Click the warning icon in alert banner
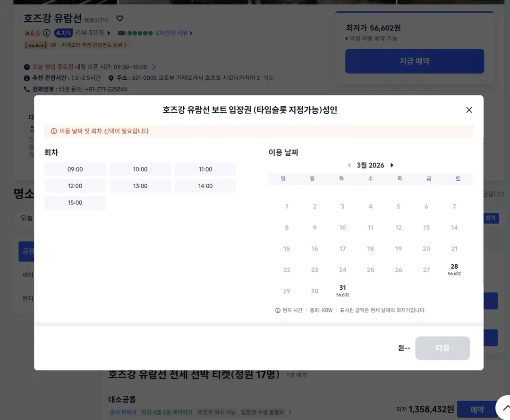The image size is (510, 420). click(x=54, y=131)
